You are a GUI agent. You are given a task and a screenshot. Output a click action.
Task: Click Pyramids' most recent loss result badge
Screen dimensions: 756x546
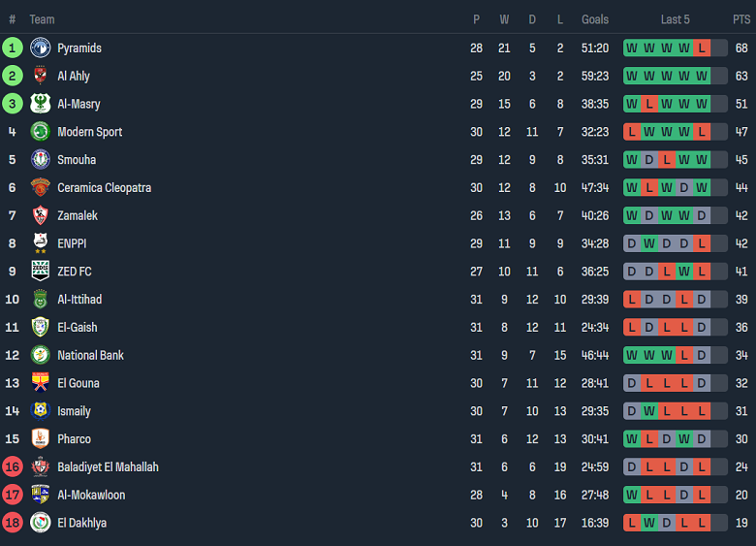click(702, 48)
